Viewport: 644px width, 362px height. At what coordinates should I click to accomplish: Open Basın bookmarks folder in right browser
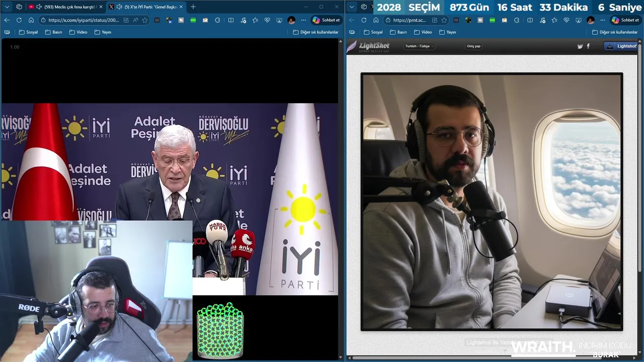tap(398, 32)
